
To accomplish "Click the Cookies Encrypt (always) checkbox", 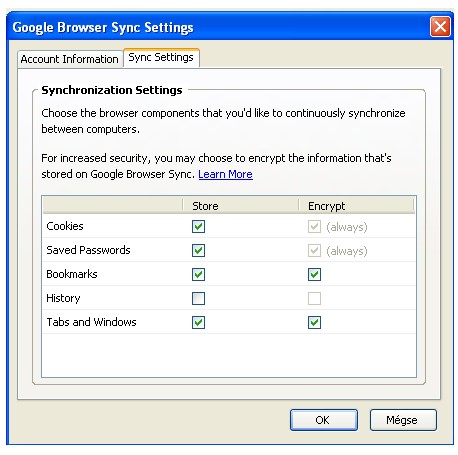I will point(314,226).
